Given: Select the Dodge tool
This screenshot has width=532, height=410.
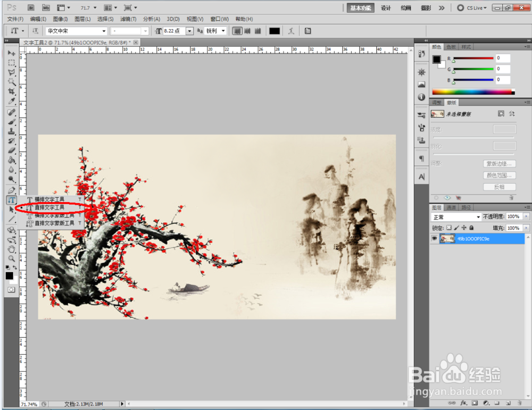Looking at the screenshot, I should point(12,179).
